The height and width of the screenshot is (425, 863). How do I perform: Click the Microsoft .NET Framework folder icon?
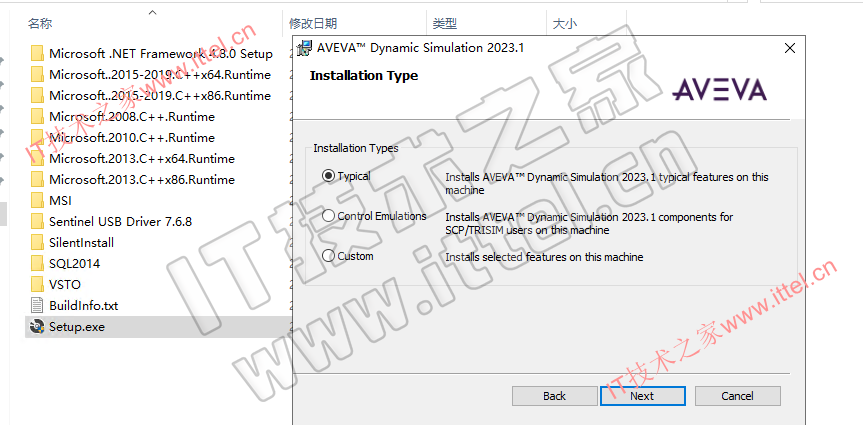pyautogui.click(x=37, y=53)
